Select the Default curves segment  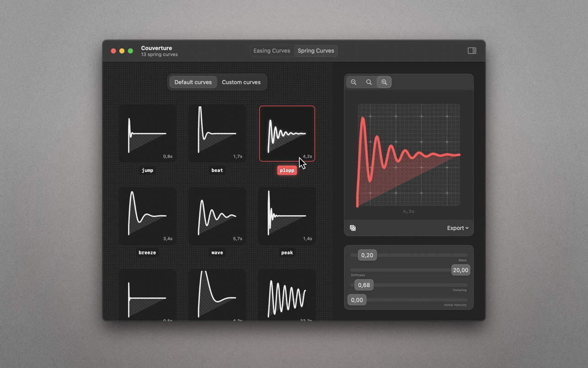pyautogui.click(x=193, y=82)
